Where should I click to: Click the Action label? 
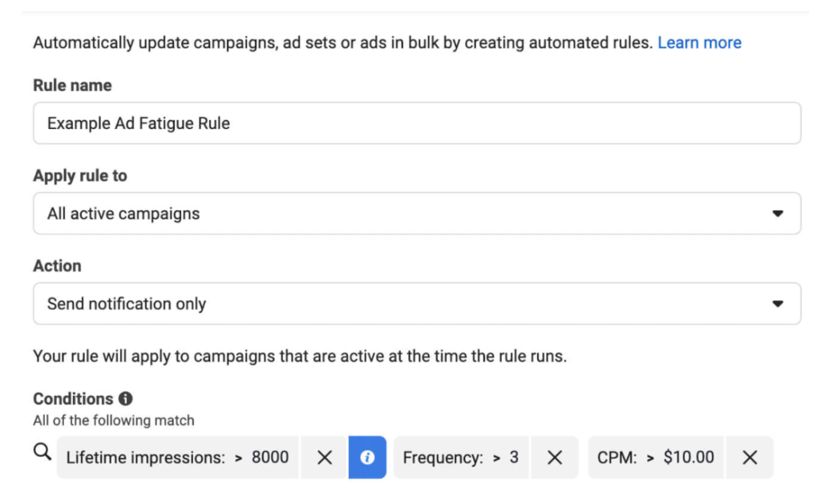pyautogui.click(x=57, y=265)
